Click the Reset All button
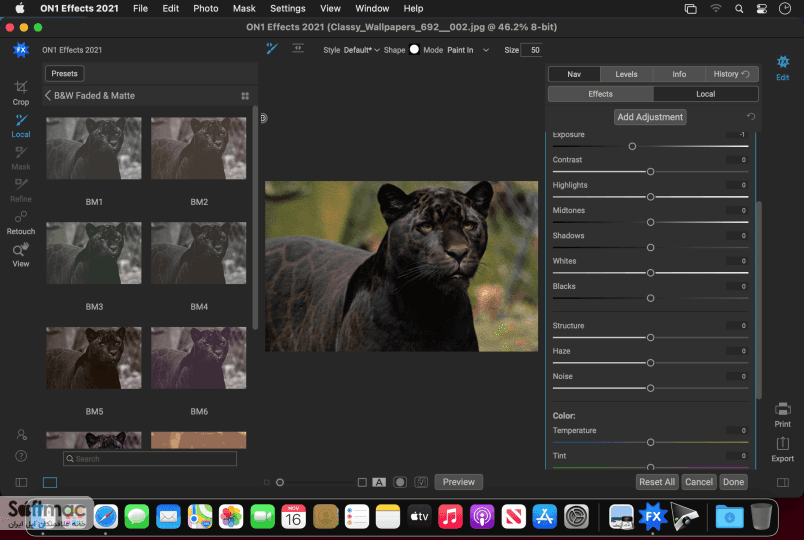Screen dimensions: 804x540 coord(657,482)
